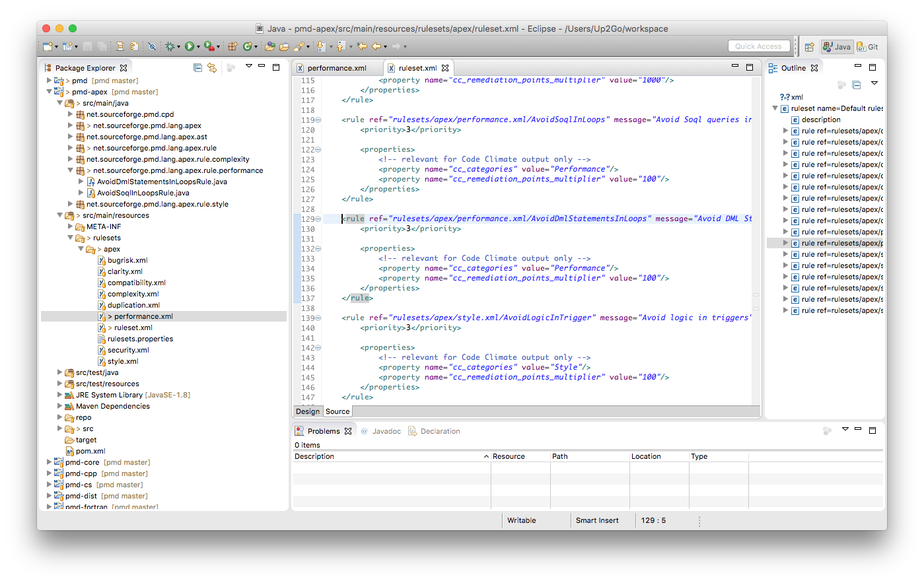Open Outline view menu triangle

pos(874,83)
